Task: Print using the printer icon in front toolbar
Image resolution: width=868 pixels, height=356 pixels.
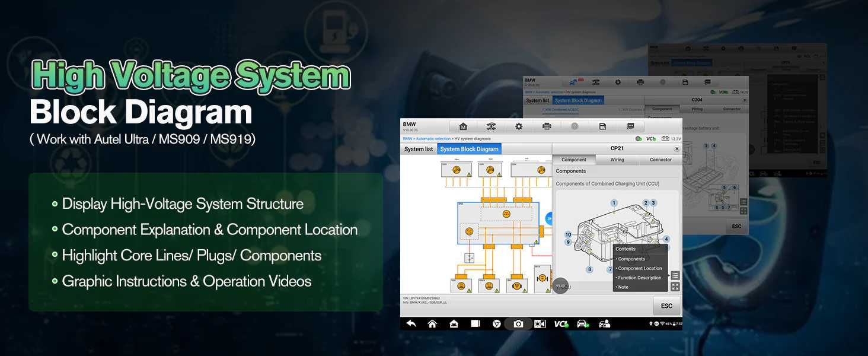Action: tap(547, 126)
